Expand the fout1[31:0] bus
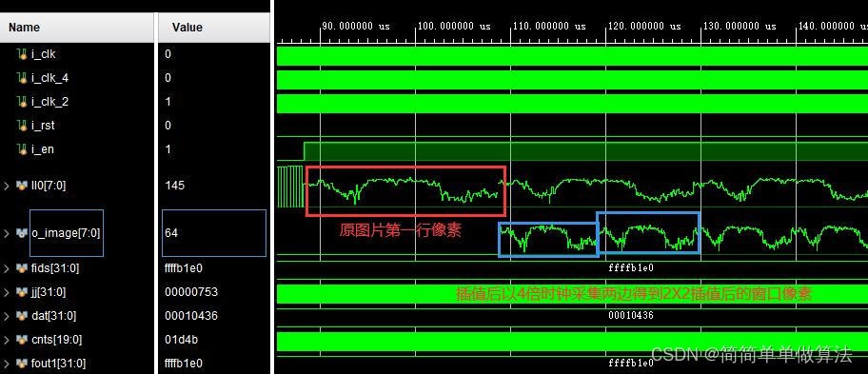This screenshot has width=868, height=374. 7,364
